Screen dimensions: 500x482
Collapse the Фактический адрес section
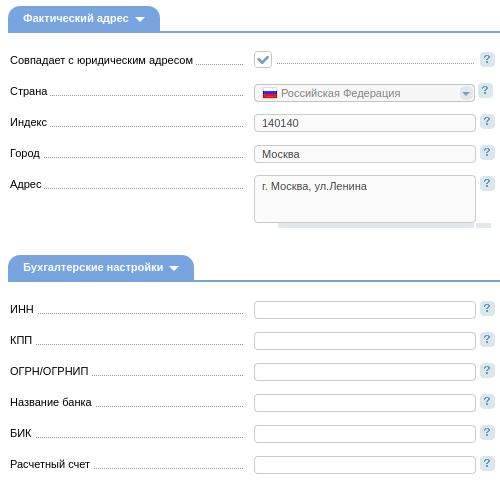[84, 19]
